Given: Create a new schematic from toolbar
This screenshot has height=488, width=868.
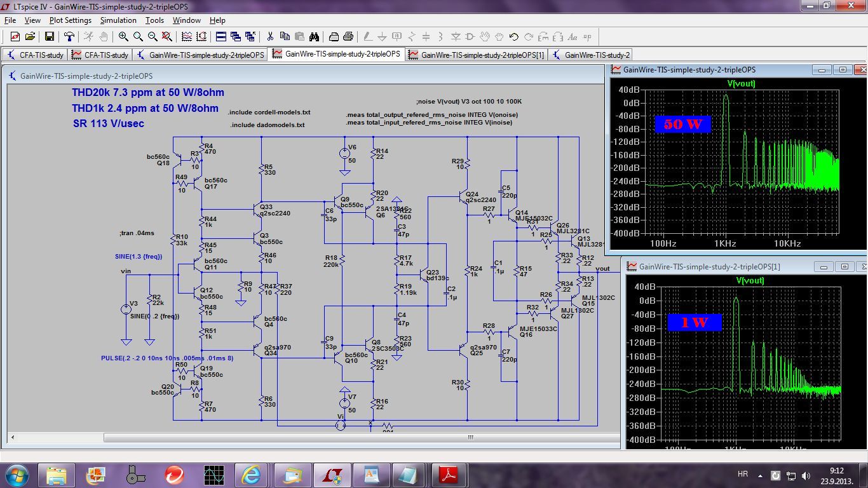Looking at the screenshot, I should click(15, 37).
